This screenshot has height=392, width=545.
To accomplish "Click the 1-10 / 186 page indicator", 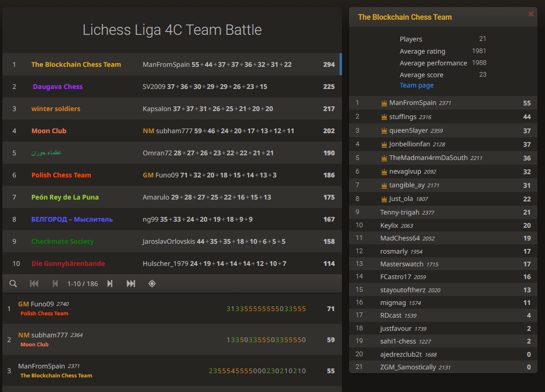I will point(83,284).
